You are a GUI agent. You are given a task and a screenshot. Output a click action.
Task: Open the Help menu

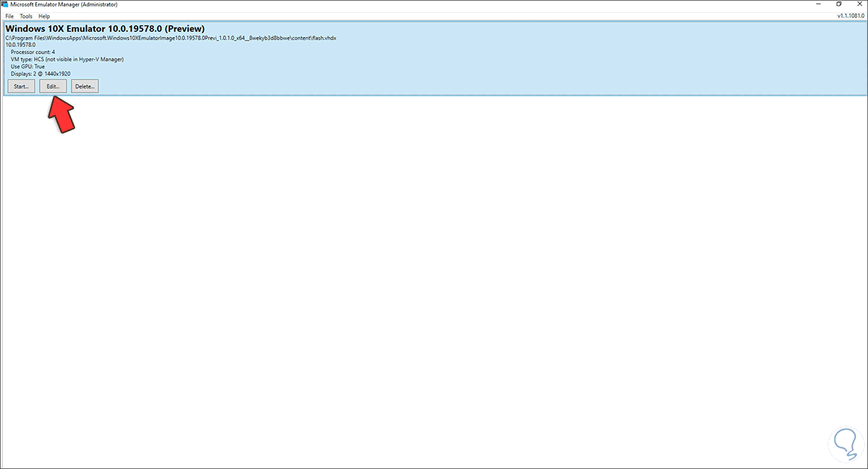[44, 16]
